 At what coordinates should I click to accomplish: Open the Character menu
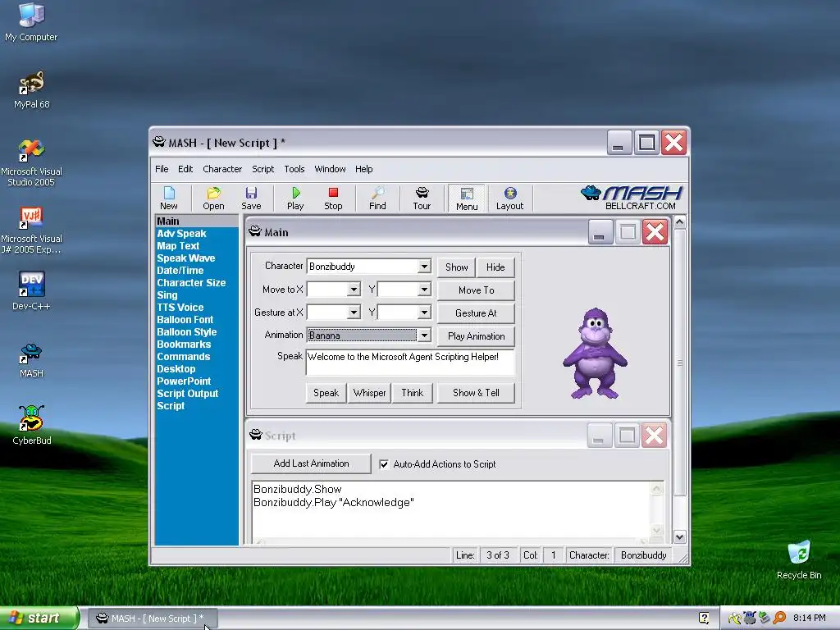click(x=222, y=169)
